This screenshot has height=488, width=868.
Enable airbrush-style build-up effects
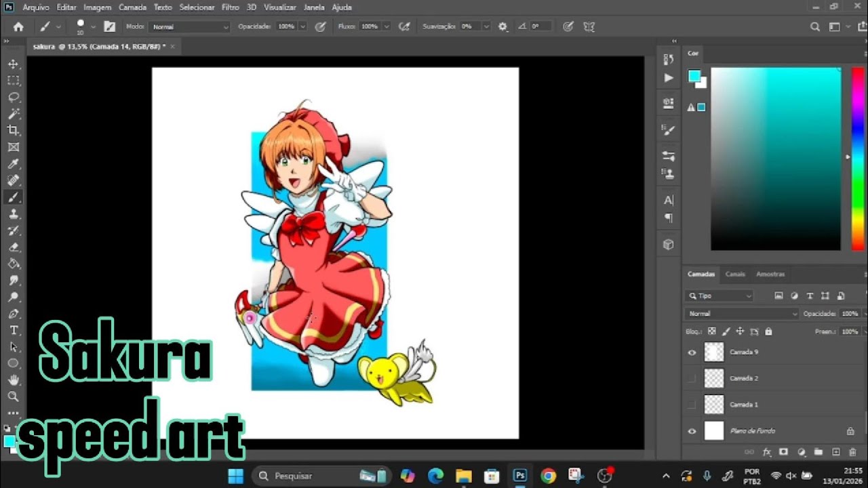(405, 26)
